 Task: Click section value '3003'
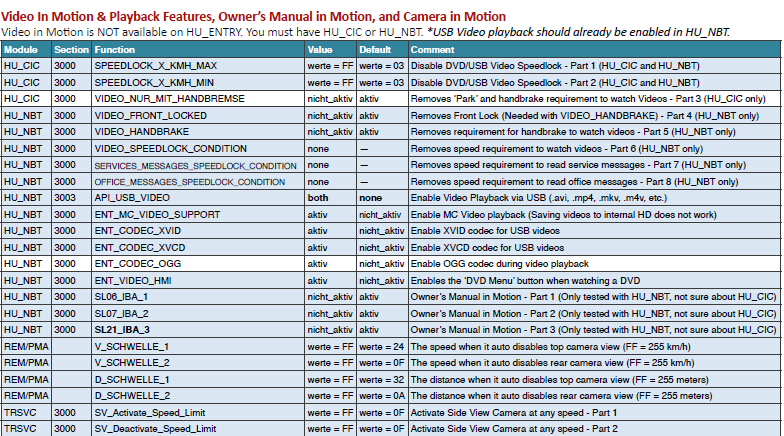coord(65,198)
